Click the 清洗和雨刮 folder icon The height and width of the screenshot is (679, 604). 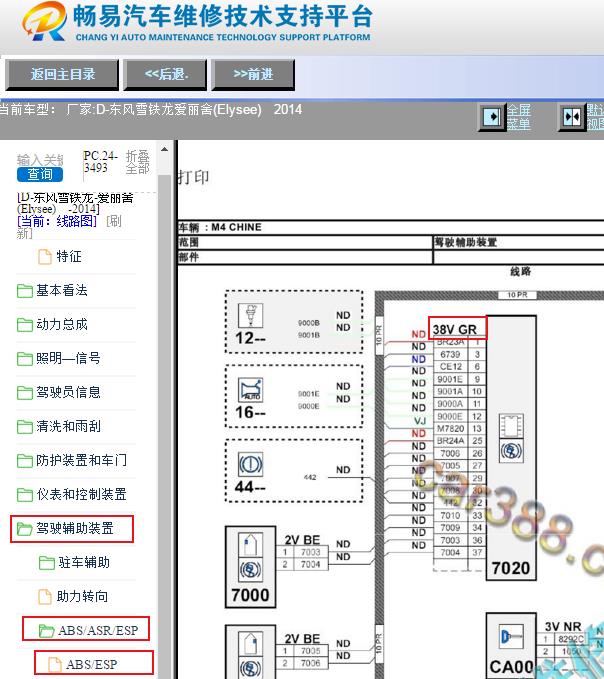(25, 427)
